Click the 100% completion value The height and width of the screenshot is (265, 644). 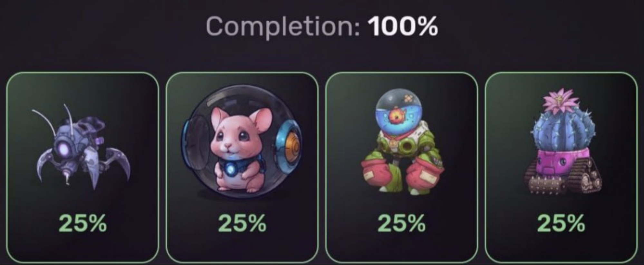(x=403, y=26)
